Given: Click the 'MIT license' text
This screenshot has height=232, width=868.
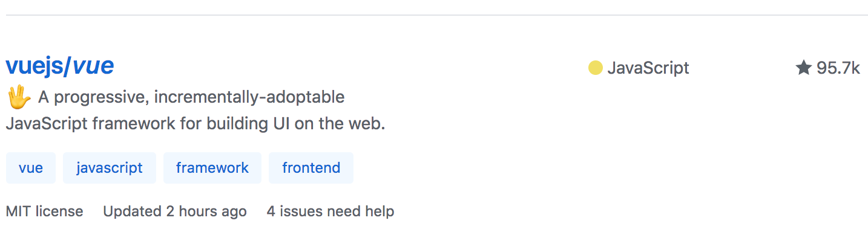Looking at the screenshot, I should click(45, 211).
